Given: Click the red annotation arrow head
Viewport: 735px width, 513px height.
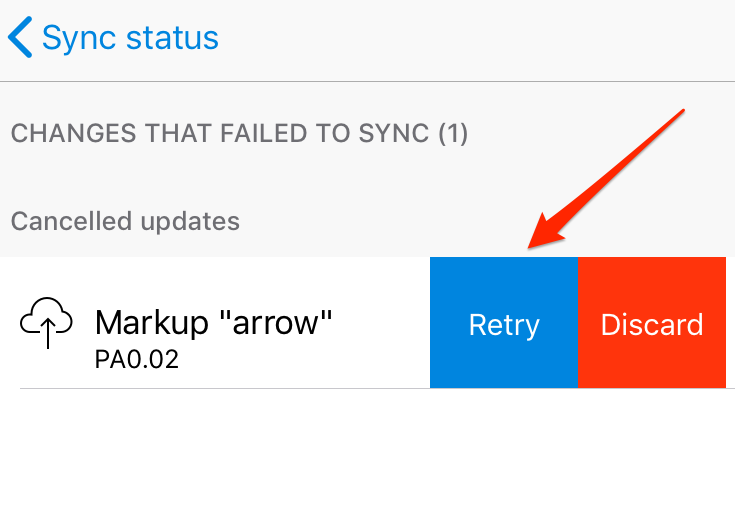Looking at the screenshot, I should click(x=540, y=238).
